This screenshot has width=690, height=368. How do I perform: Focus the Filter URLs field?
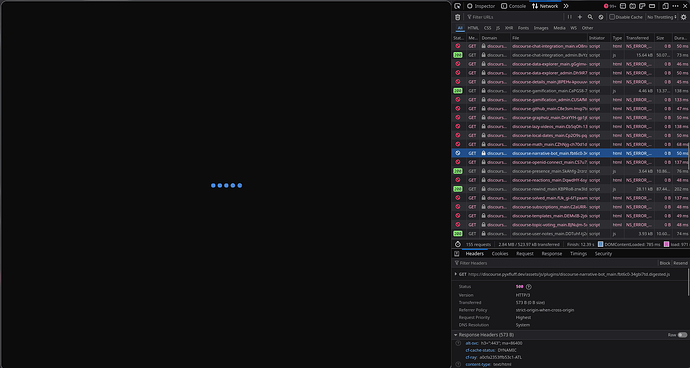pyautogui.click(x=515, y=17)
